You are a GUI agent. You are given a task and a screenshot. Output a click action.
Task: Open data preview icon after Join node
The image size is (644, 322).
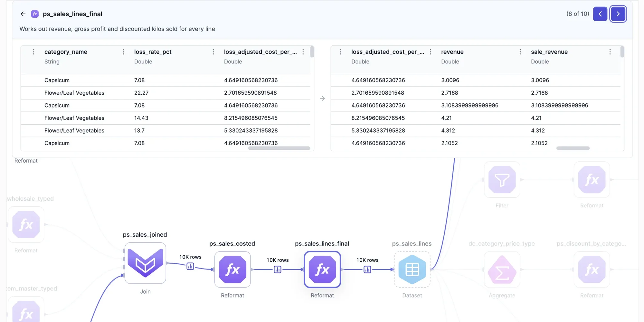click(190, 266)
